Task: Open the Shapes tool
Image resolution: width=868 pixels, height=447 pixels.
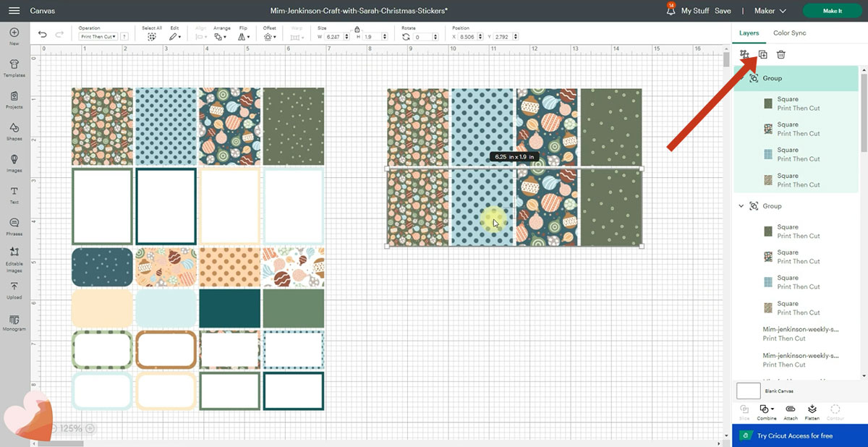Action: pos(14,130)
